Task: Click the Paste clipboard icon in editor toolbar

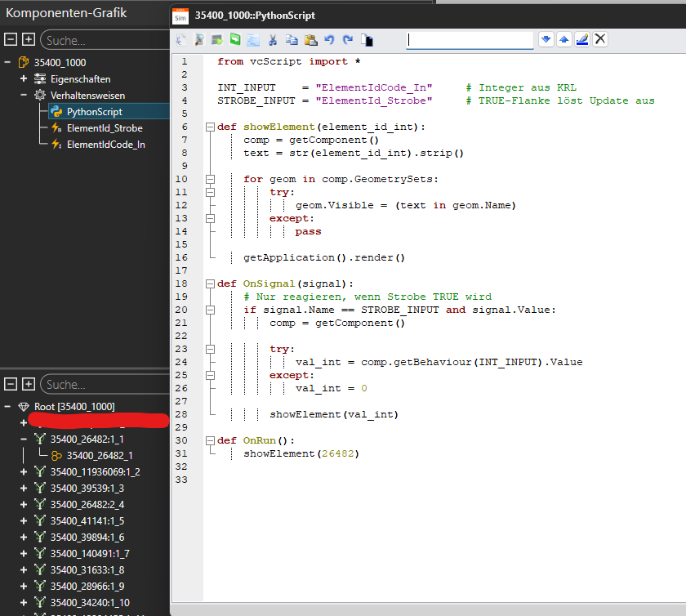Action: point(310,39)
